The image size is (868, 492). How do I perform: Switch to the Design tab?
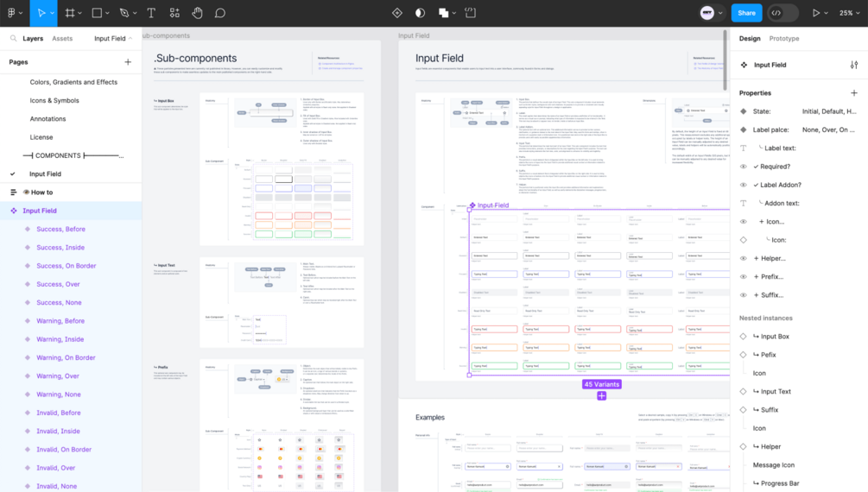point(750,38)
